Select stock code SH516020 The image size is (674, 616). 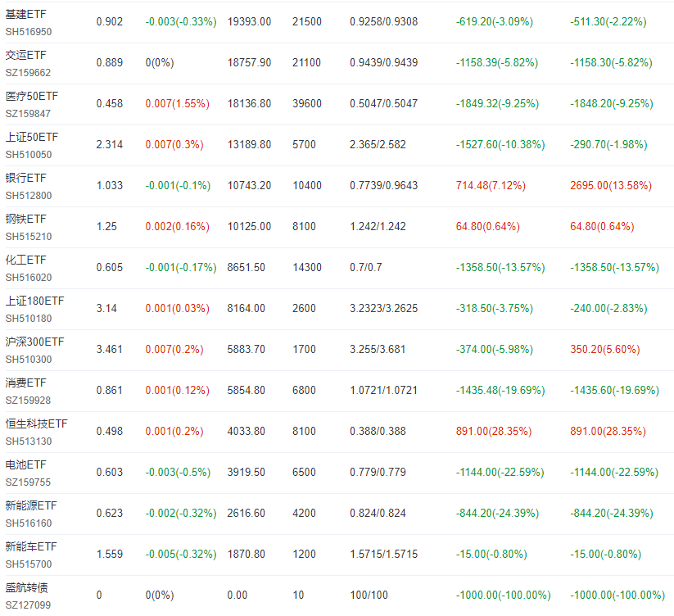click(29, 278)
